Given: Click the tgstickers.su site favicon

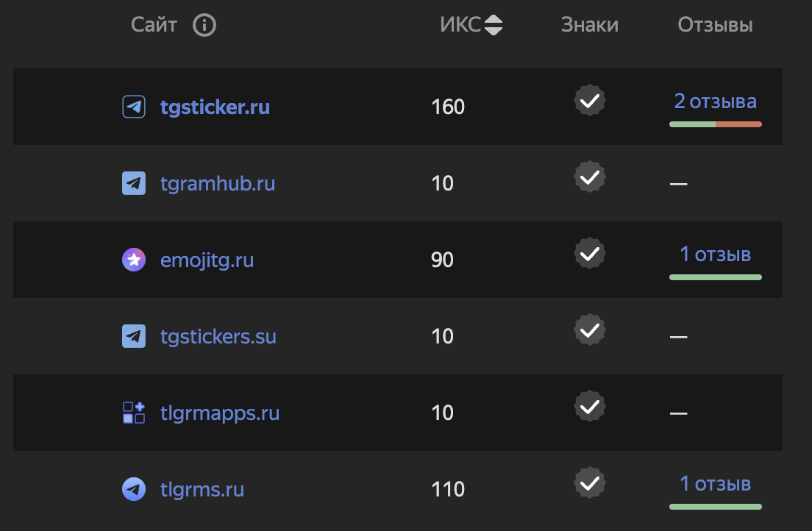Looking at the screenshot, I should point(134,336).
